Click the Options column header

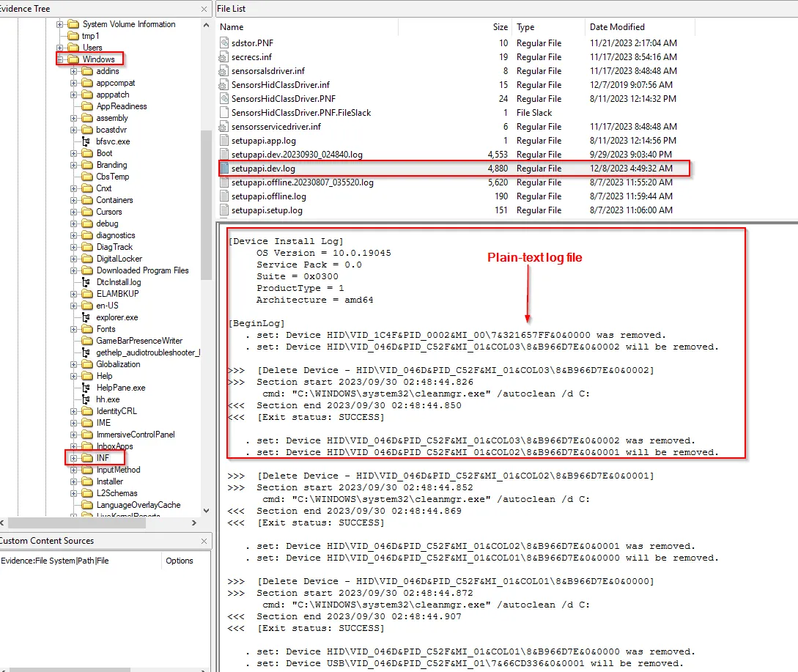[x=180, y=561]
